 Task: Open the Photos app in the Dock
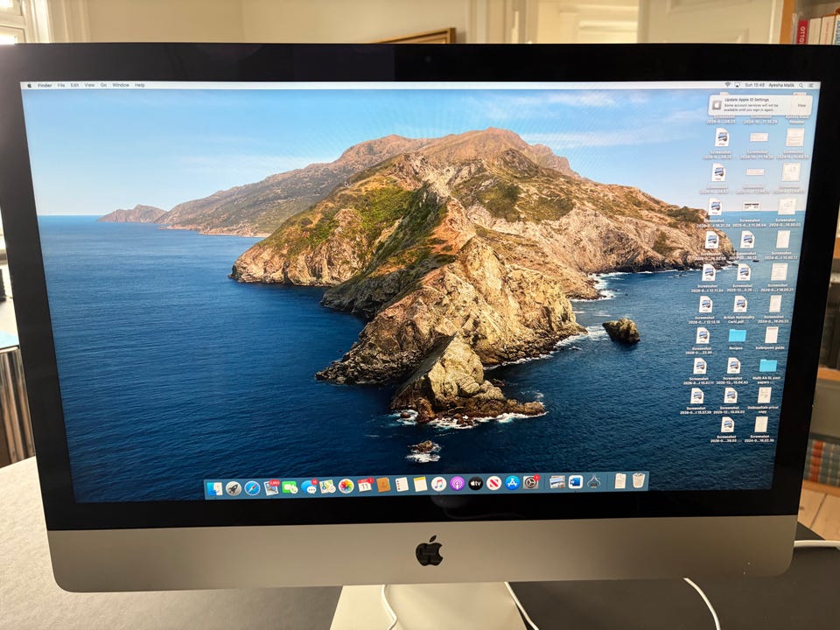[346, 486]
